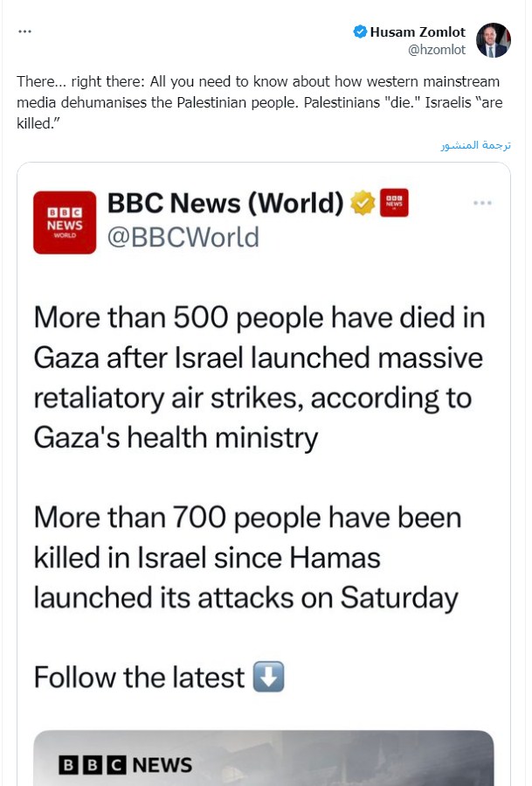Open the quoted BBC tweet's three-dot menu
This screenshot has height=786, width=532.
click(482, 203)
